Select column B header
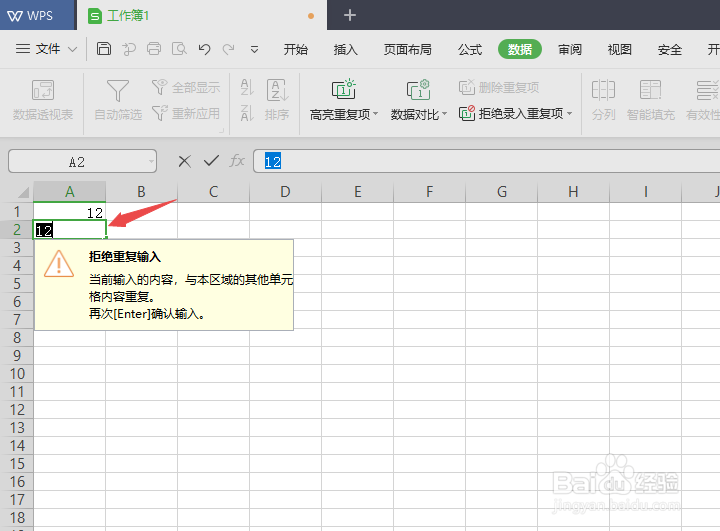 click(141, 192)
